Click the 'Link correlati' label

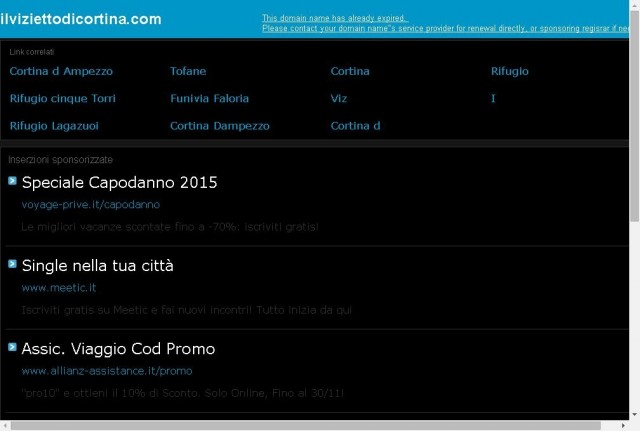[31, 52]
